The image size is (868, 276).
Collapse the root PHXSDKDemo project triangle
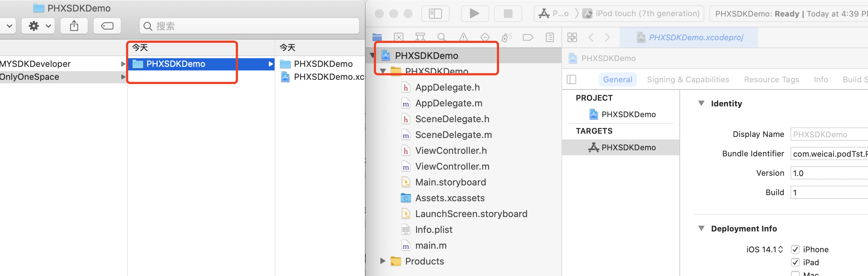click(x=372, y=55)
